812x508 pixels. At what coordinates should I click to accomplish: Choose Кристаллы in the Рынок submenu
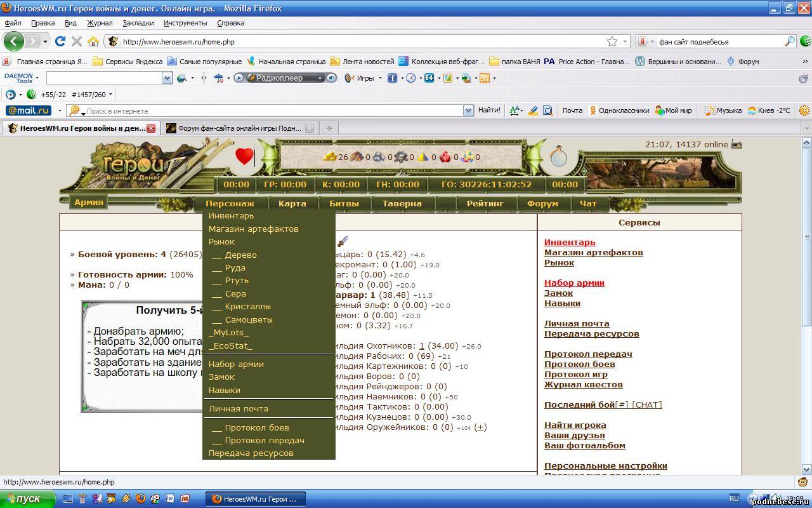click(247, 306)
